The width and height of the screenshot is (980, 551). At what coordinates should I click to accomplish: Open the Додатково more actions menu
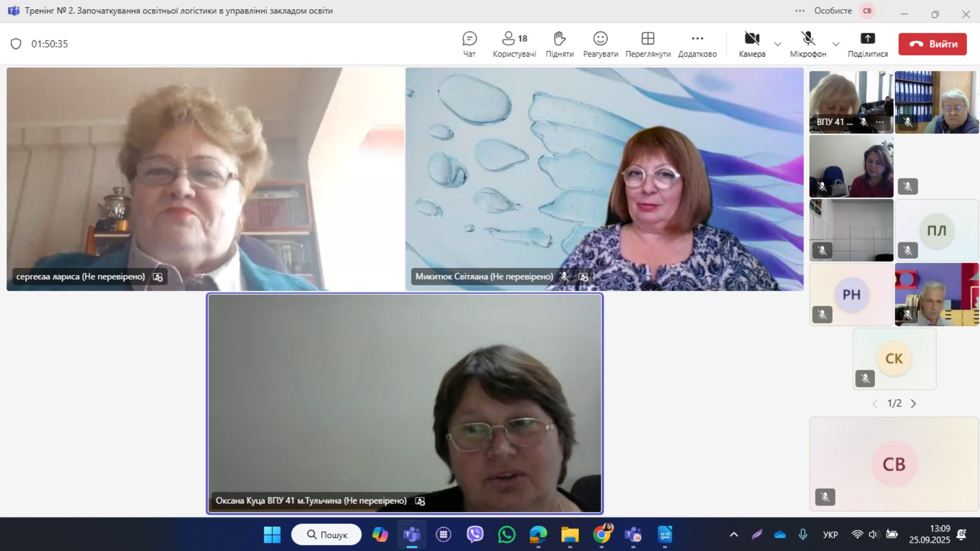click(697, 44)
